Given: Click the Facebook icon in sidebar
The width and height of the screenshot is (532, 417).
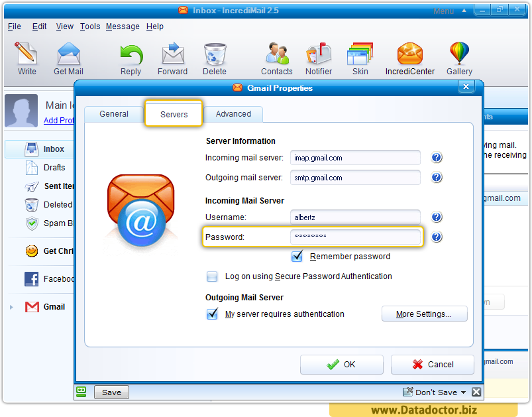Looking at the screenshot, I should pos(32,279).
